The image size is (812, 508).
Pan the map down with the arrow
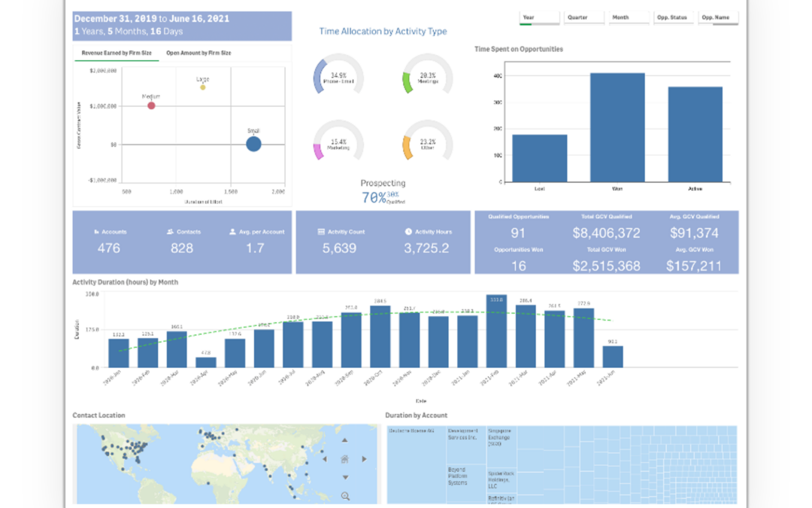point(344,477)
